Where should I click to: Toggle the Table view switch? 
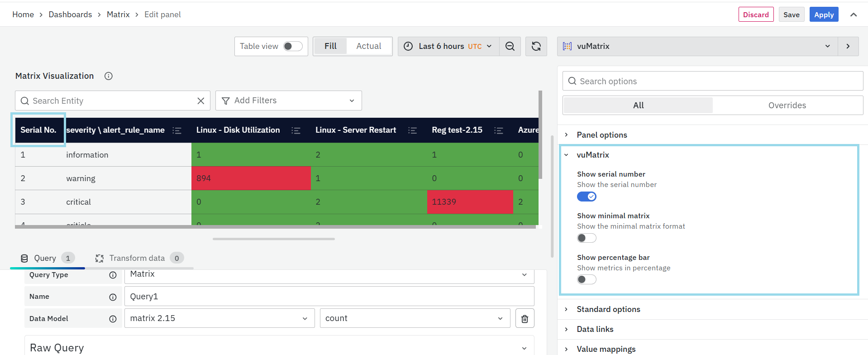pyautogui.click(x=293, y=46)
